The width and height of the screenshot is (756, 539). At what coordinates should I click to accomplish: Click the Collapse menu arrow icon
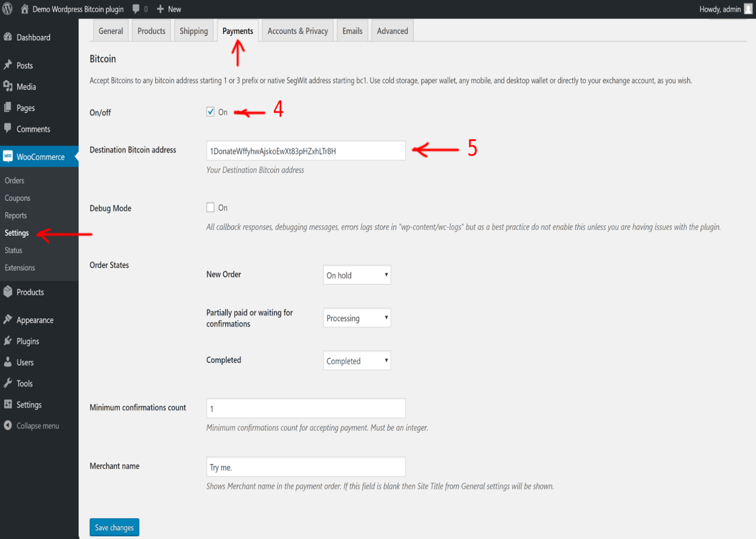tap(8, 425)
